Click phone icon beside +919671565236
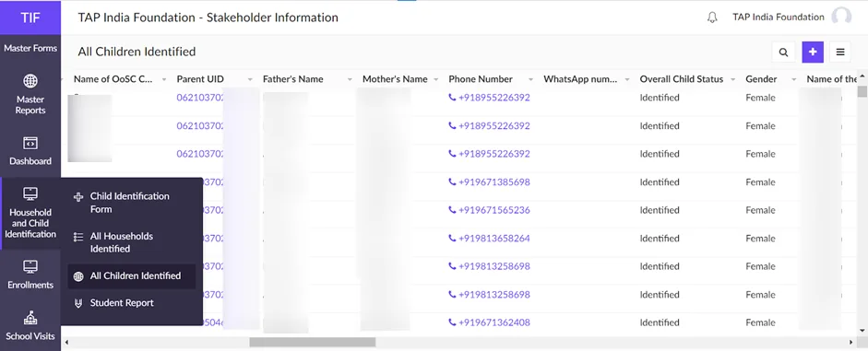This screenshot has height=351, width=868. (452, 210)
